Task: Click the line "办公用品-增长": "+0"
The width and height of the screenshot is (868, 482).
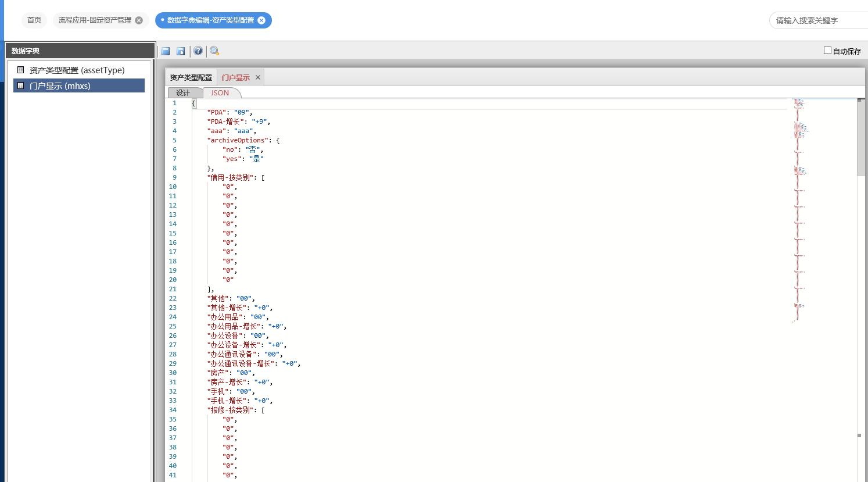Action: [x=247, y=326]
